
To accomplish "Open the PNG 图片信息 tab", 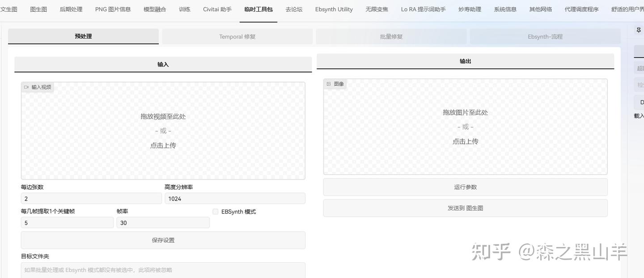I will pyautogui.click(x=113, y=9).
